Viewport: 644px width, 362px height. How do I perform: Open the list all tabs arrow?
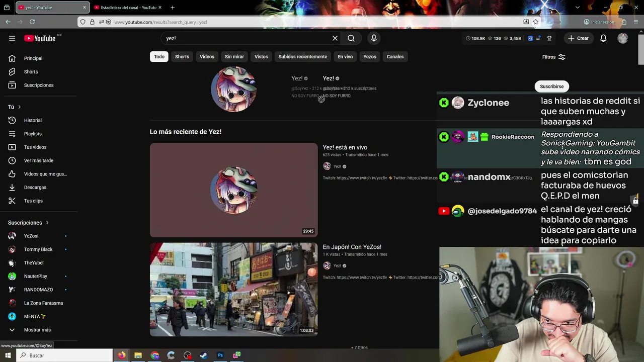[578, 8]
